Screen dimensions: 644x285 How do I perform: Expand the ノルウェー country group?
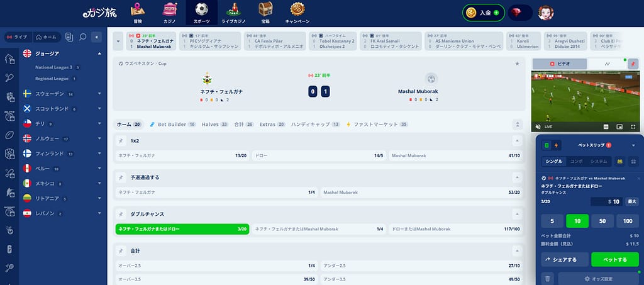point(99,138)
